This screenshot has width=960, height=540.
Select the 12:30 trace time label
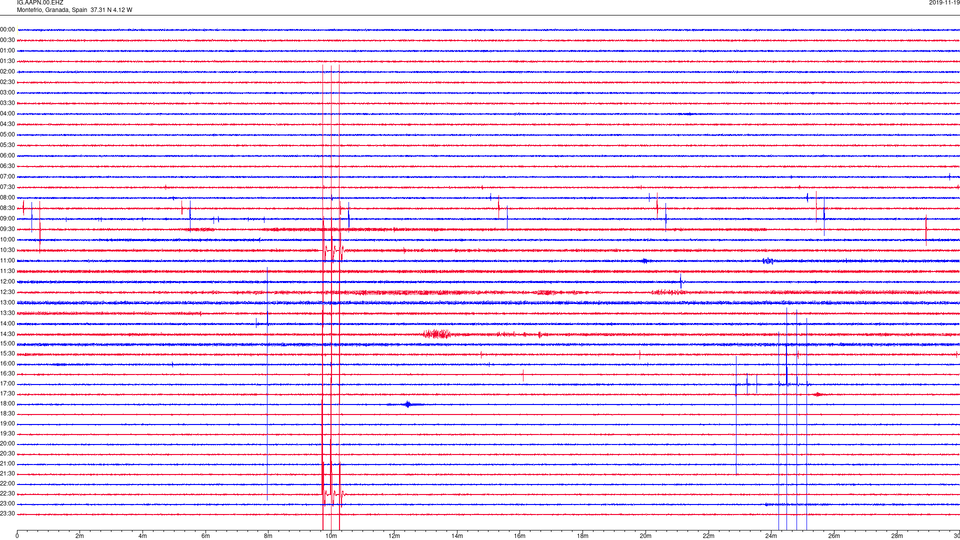click(7, 292)
